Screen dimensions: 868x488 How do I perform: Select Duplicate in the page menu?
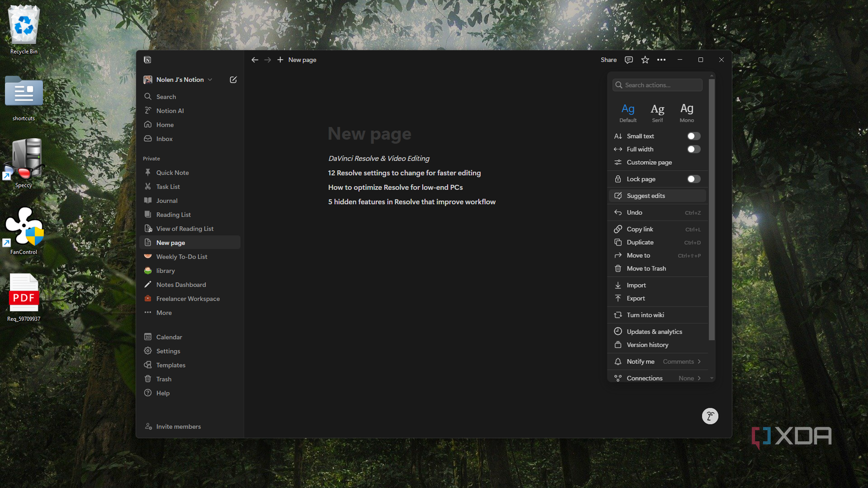pyautogui.click(x=659, y=242)
